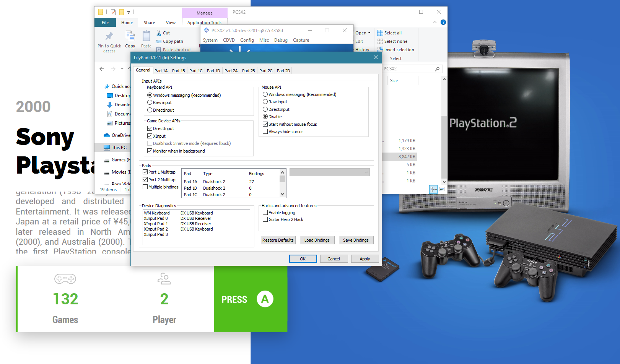
Task: Click Pin to Quick access icon
Action: coord(109,36)
